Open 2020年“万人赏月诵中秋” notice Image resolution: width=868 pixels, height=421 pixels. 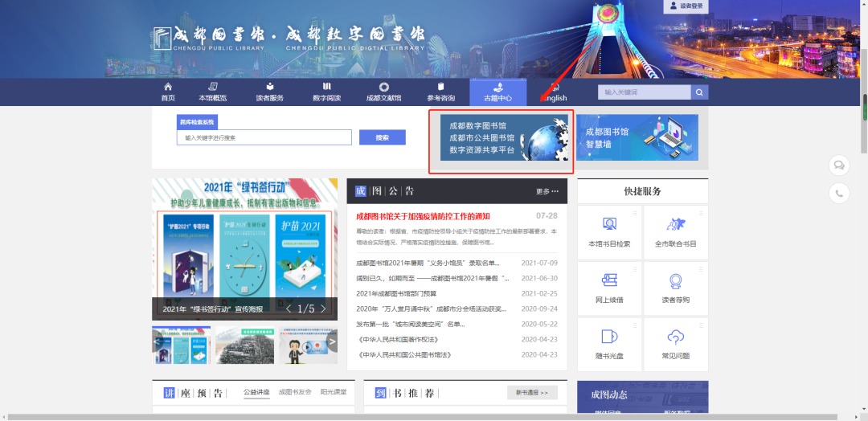[x=432, y=309]
